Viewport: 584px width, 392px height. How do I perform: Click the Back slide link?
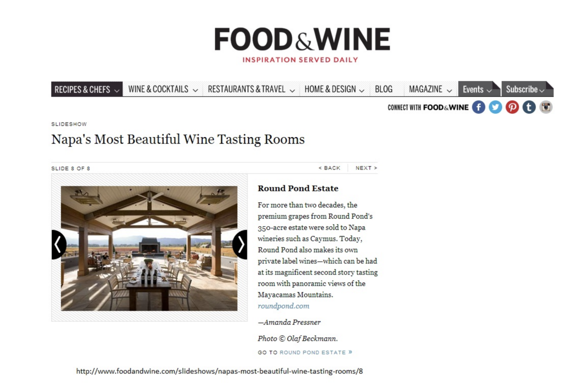329,168
